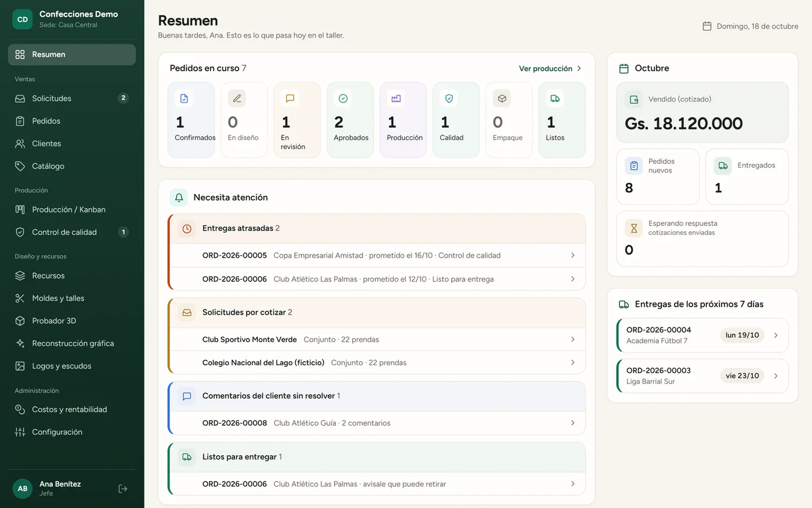Click the Confirmados document icon

tap(184, 99)
